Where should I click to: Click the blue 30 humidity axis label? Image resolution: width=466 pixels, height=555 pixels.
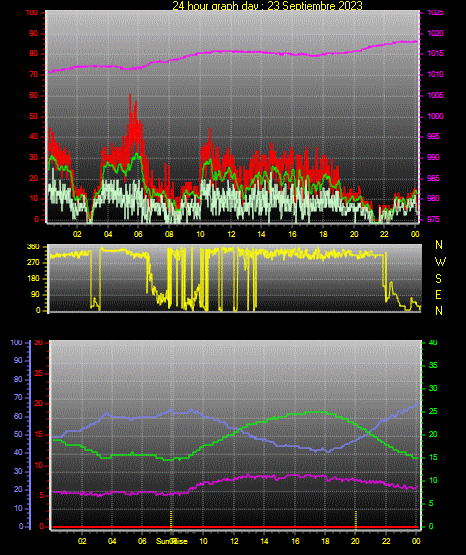[x=18, y=471]
